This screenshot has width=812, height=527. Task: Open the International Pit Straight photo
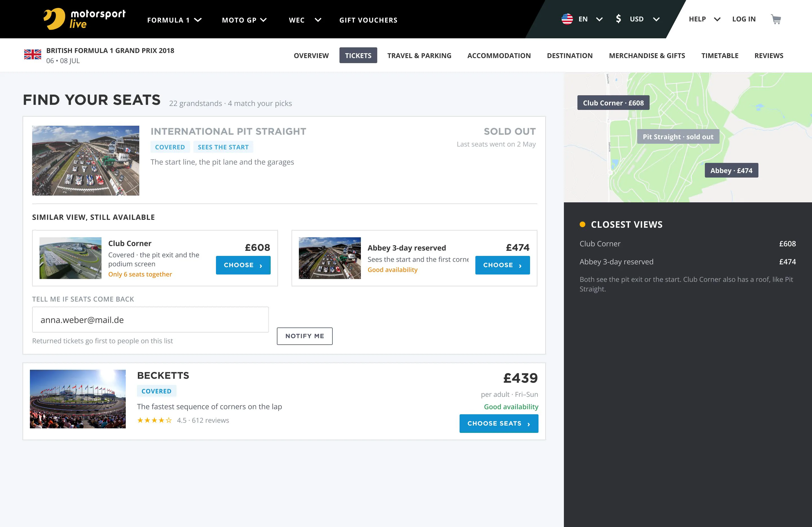(85, 160)
